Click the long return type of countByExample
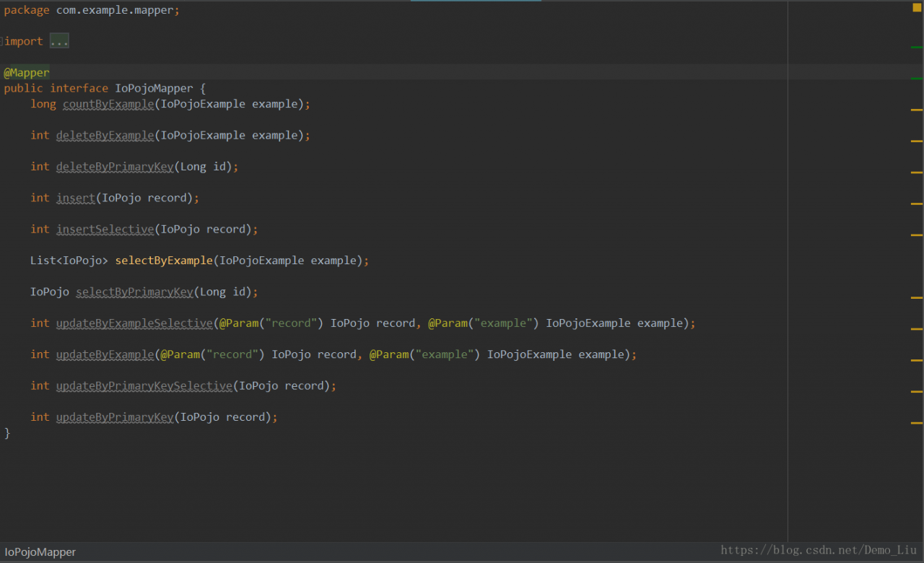Image resolution: width=924 pixels, height=563 pixels. coord(43,105)
